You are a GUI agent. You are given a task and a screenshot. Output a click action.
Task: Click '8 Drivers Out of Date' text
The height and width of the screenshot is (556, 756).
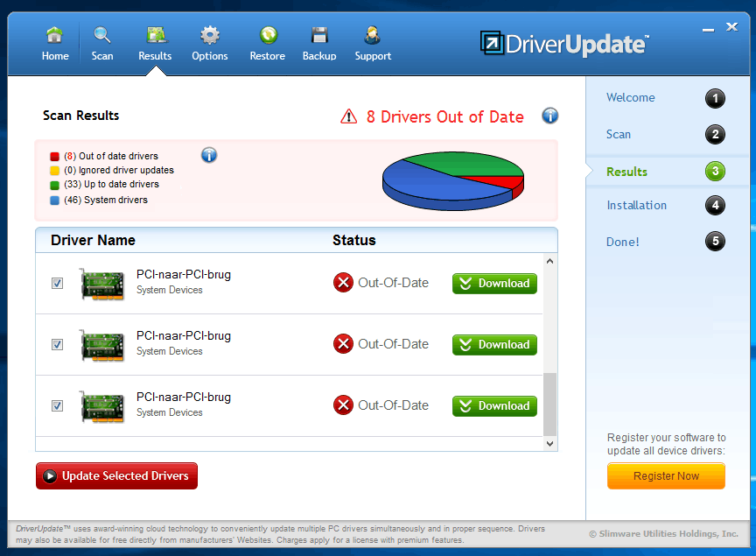click(444, 116)
